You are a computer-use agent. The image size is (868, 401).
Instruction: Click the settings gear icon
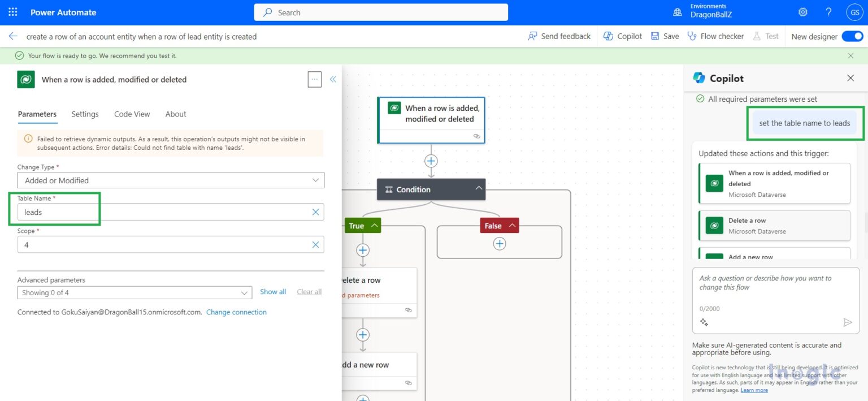pos(802,12)
